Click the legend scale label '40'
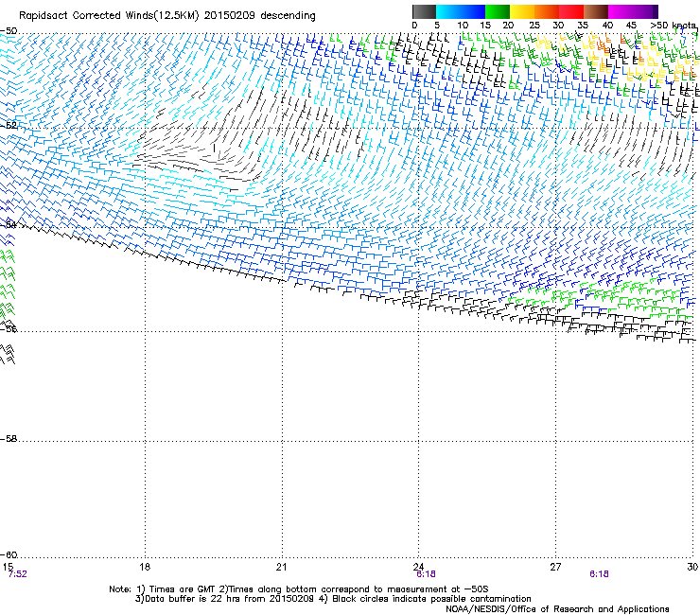Viewport: 700px width, 615px height. (607, 25)
